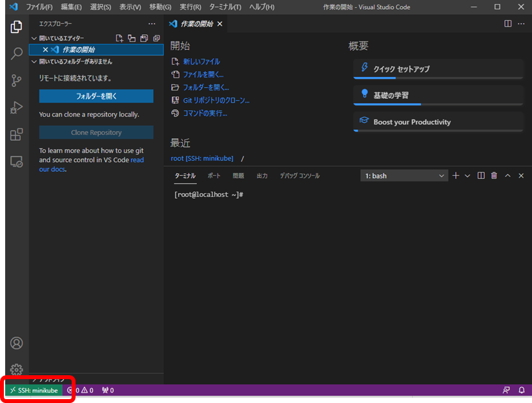Open the 移動(G) menu

pyautogui.click(x=160, y=7)
